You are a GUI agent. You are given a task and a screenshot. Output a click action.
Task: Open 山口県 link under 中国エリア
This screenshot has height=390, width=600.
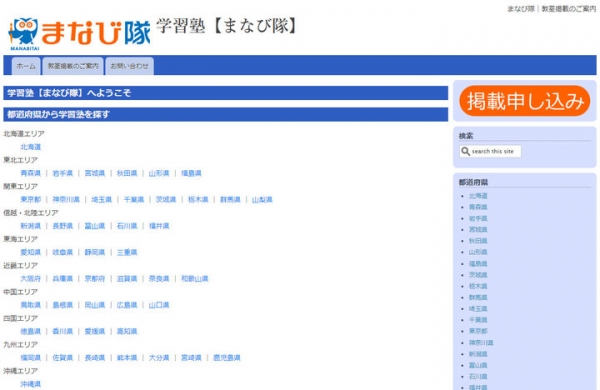click(159, 305)
